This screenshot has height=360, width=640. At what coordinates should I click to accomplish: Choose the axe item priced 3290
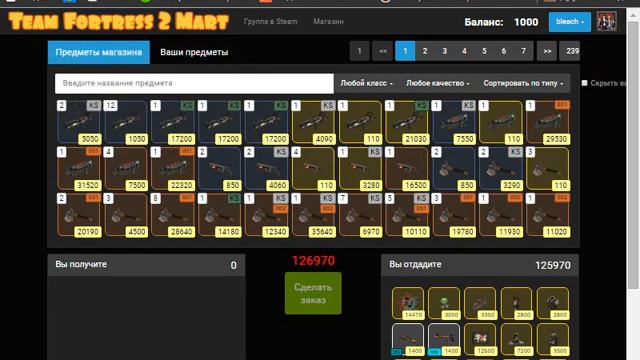(x=501, y=169)
